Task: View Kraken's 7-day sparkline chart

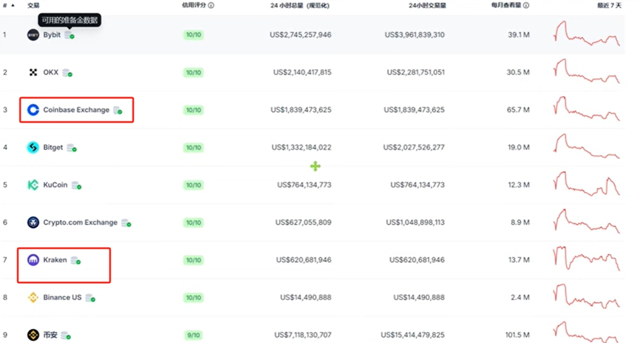Action: [587, 258]
